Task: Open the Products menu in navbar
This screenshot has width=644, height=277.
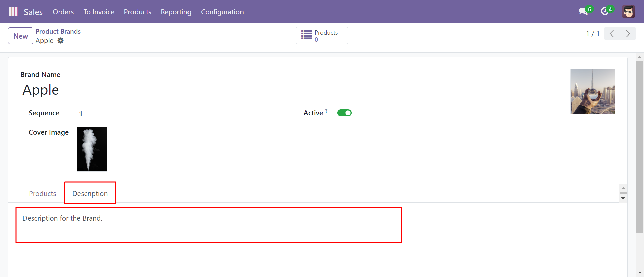Action: click(138, 12)
